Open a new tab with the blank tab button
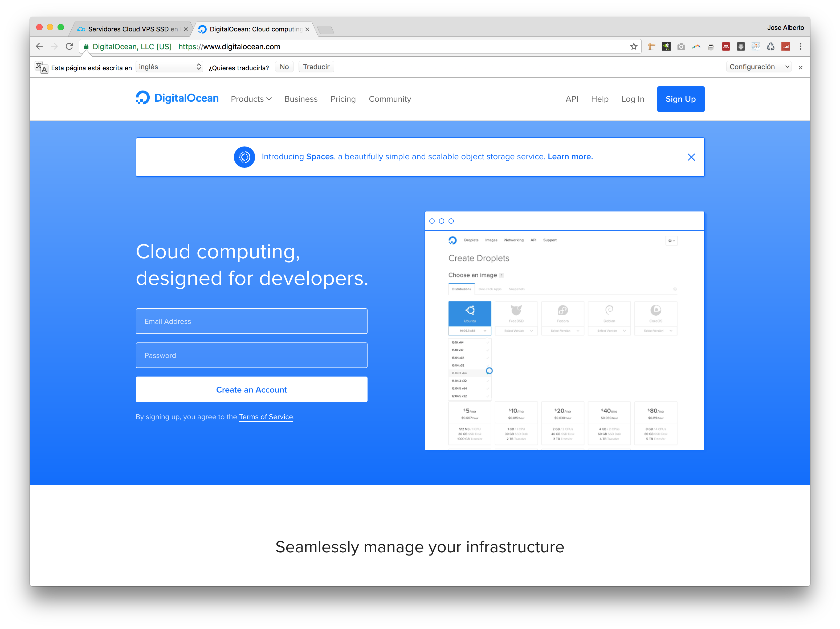Image resolution: width=840 pixels, height=629 pixels. [325, 30]
